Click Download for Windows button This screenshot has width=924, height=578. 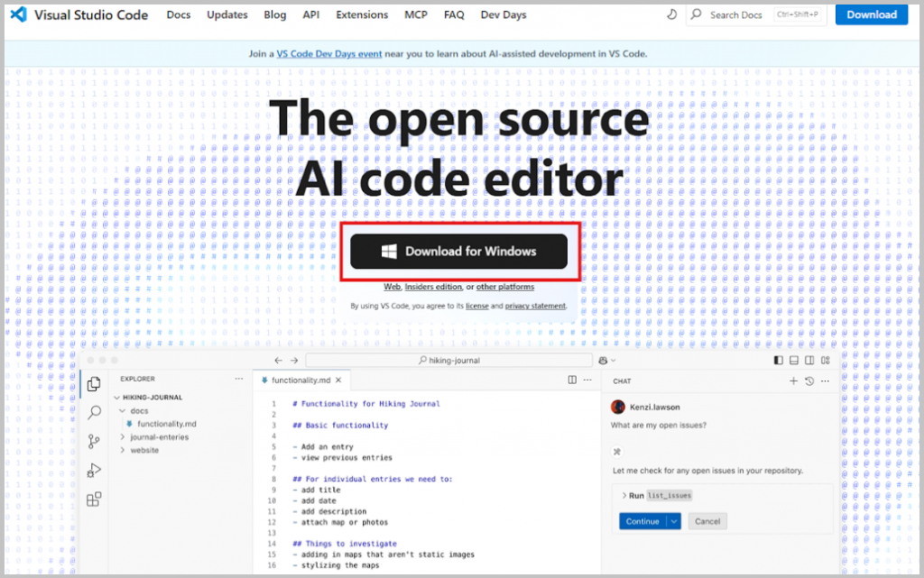point(458,252)
